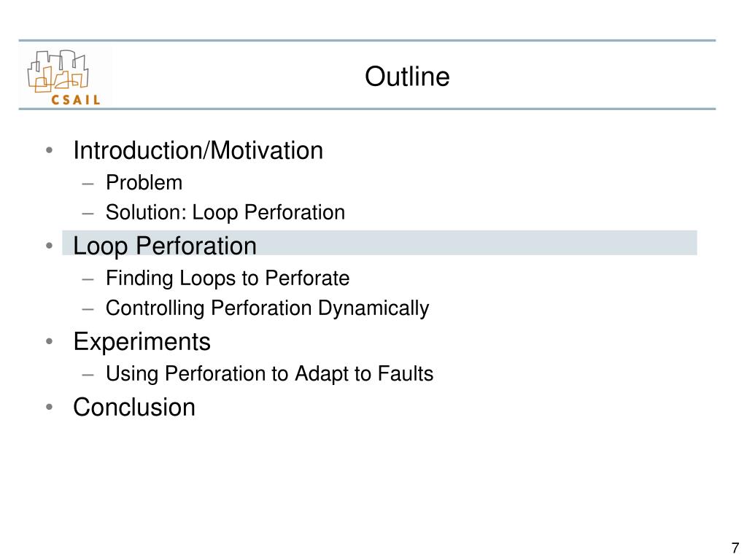Select the Problem sub-item
The width and height of the screenshot is (747, 560).
144,182
